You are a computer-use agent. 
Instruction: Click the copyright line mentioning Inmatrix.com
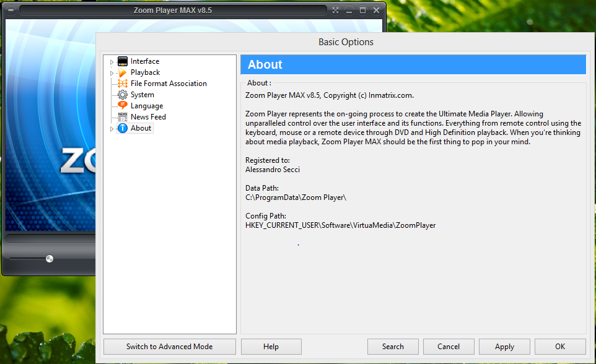tap(330, 95)
